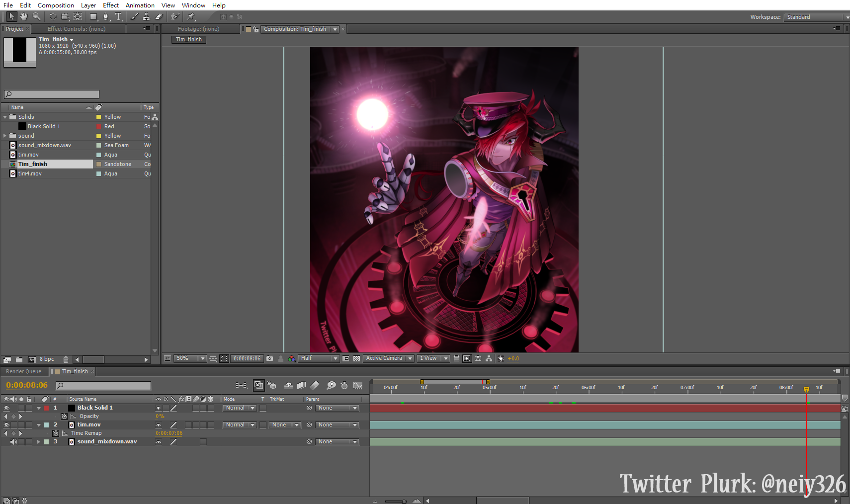Mute audio of sound_mixdown.wav layer
The width and height of the screenshot is (850, 504).
pyautogui.click(x=14, y=442)
